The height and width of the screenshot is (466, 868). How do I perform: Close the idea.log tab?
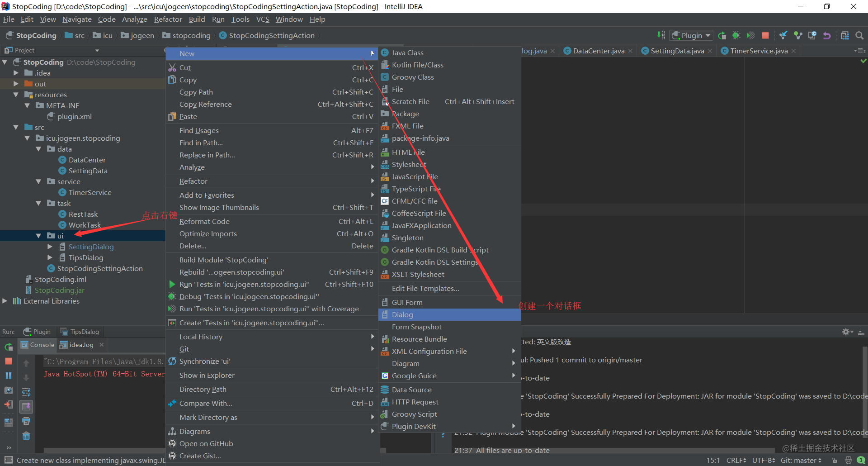tap(102, 345)
